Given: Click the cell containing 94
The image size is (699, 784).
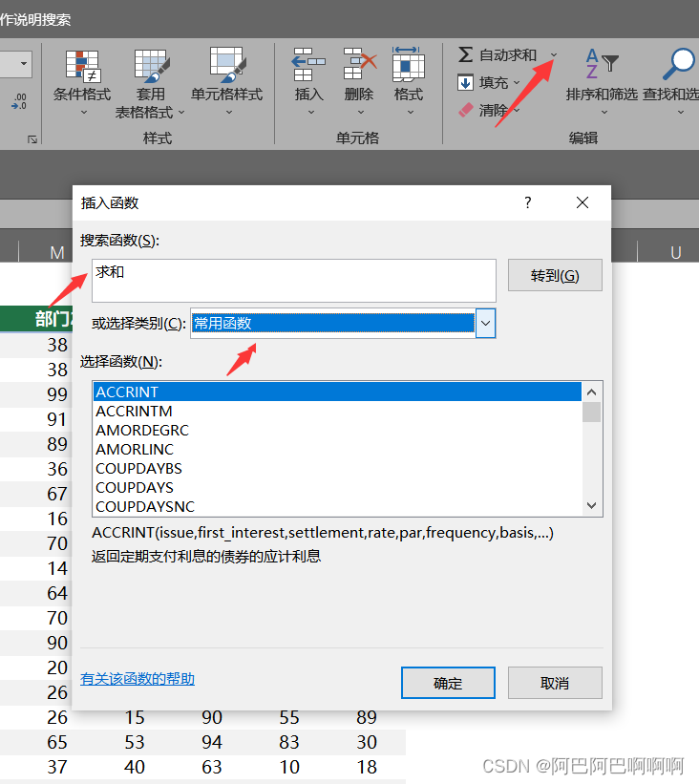Looking at the screenshot, I should tap(212, 743).
